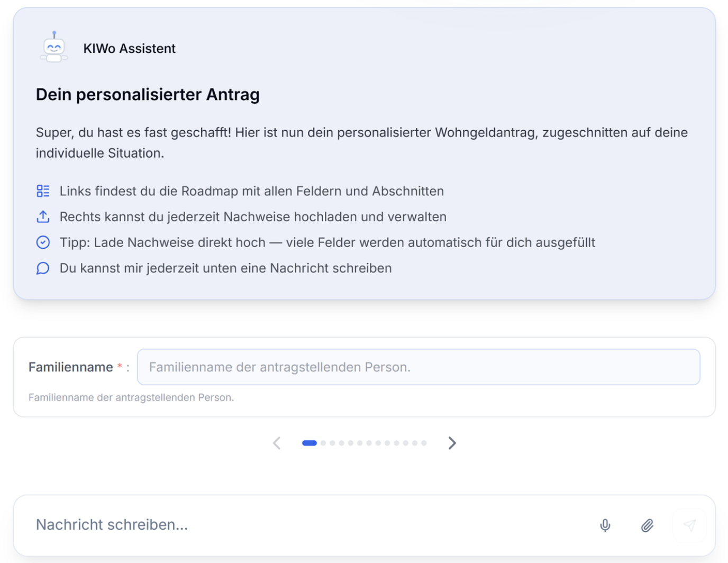This screenshot has height=563, width=728.
Task: Jump to the second pagination dot
Action: 323,443
